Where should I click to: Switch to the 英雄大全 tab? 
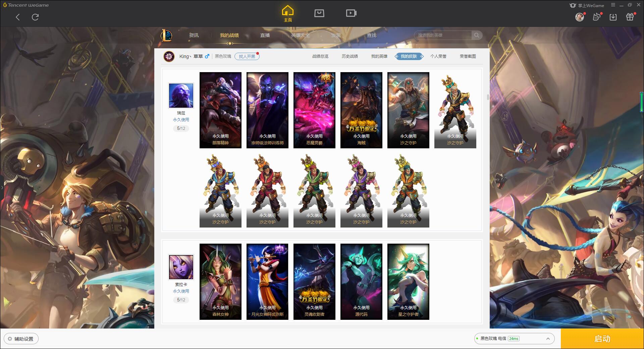[301, 35]
